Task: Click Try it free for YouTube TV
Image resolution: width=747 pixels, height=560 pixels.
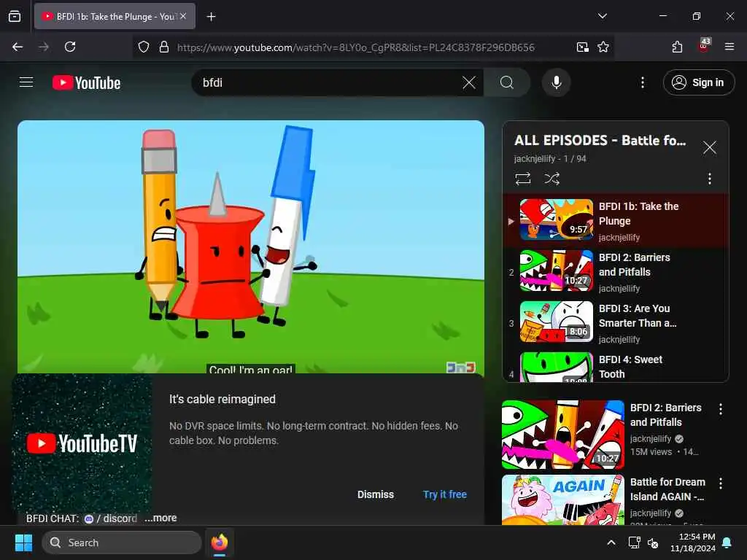Action: tap(445, 495)
